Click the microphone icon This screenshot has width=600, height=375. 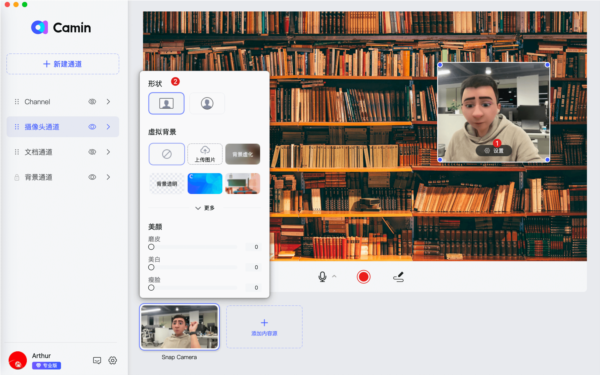322,277
